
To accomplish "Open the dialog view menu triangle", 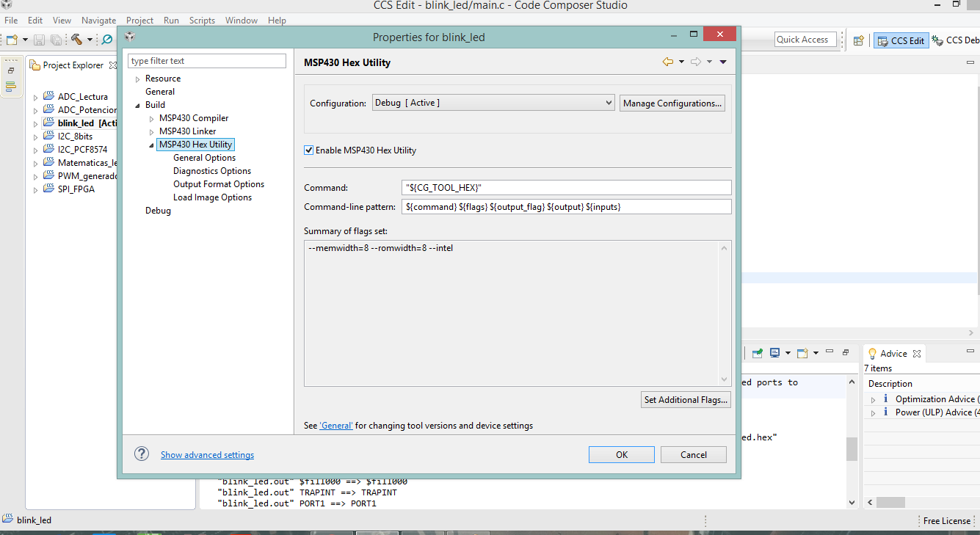I will click(723, 62).
